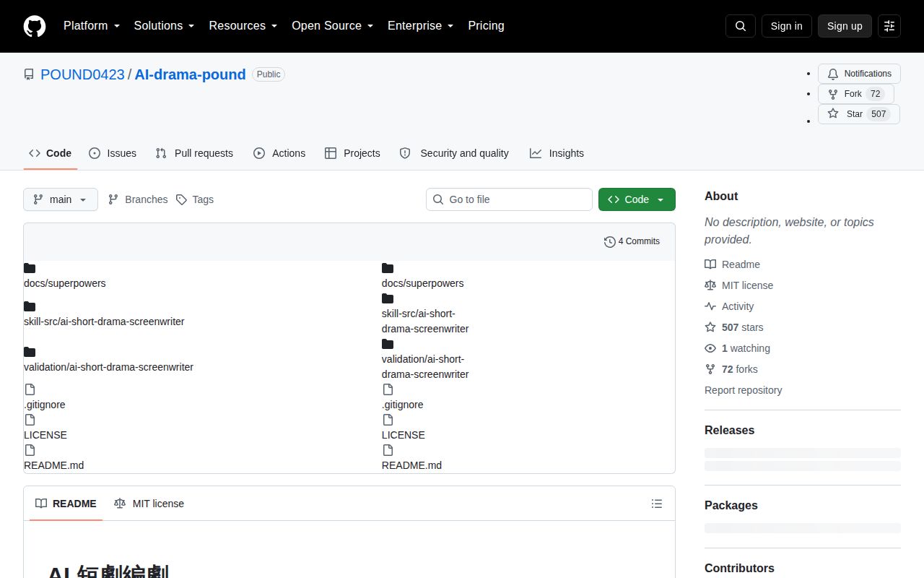Click the file icon above left .gitignore
The height and width of the screenshot is (578, 924).
pos(30,389)
